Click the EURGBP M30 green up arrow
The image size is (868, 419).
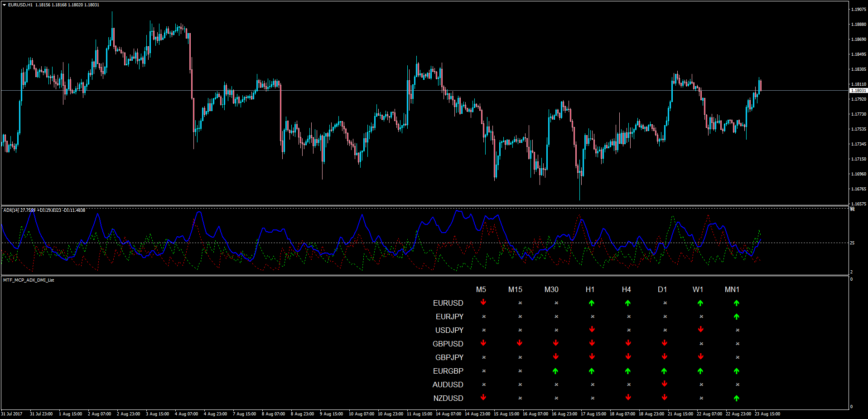click(x=555, y=371)
